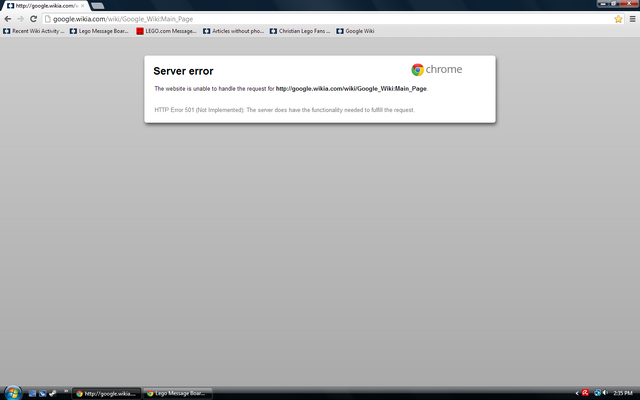640x400 pixels.
Task: Switch to Lego Message Boar... taskbar window
Action: [x=178, y=393]
